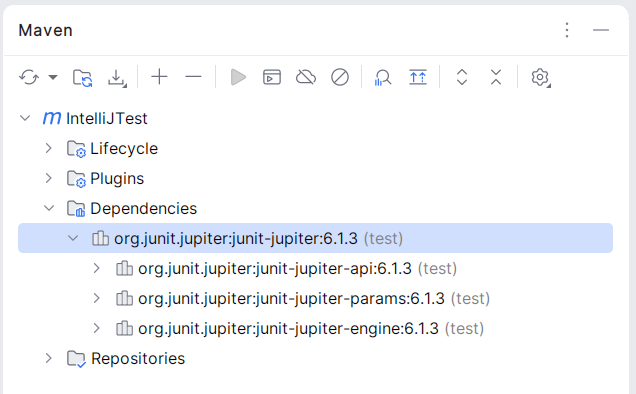Toggle Offline Mode cloud icon

(x=306, y=77)
